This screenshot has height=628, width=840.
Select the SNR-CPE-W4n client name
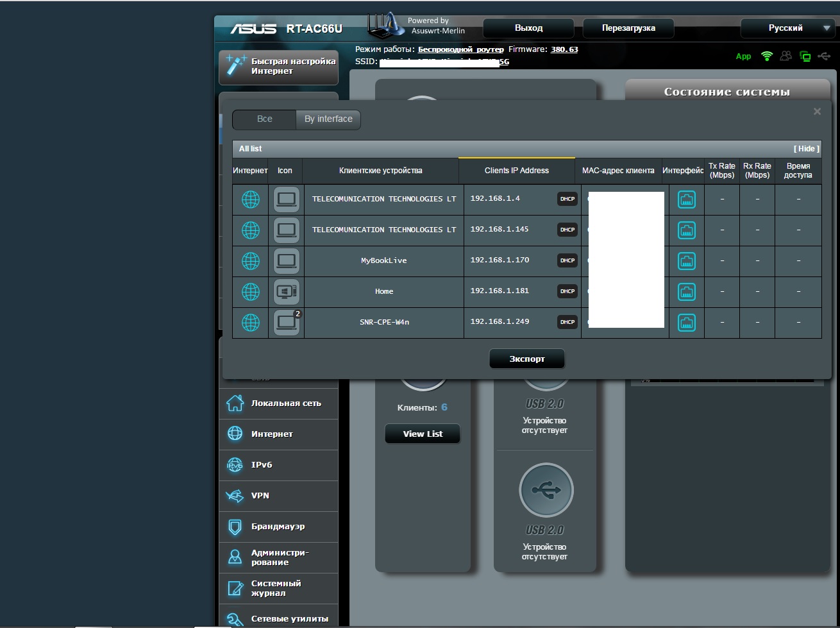click(384, 323)
